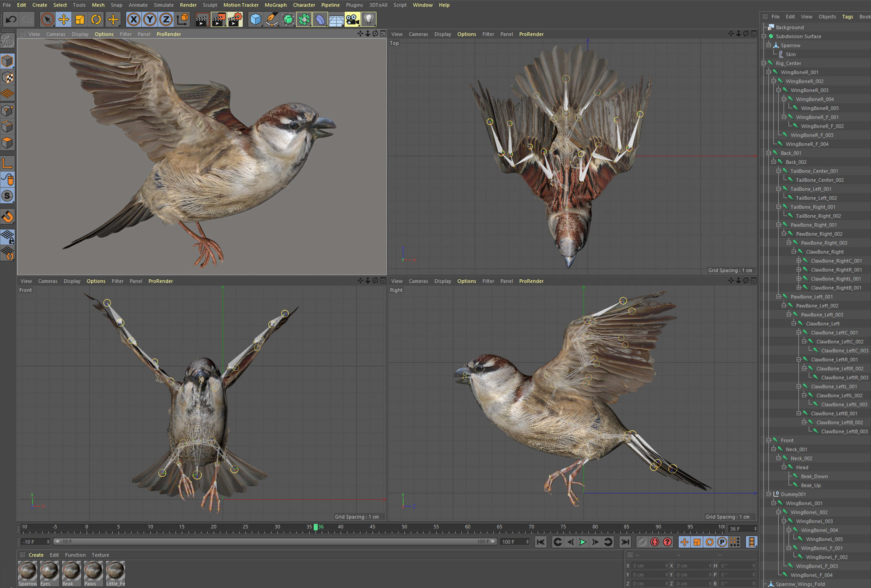The width and height of the screenshot is (871, 588).
Task: Toggle Rotation keyframe recording in timeline
Action: tap(709, 542)
